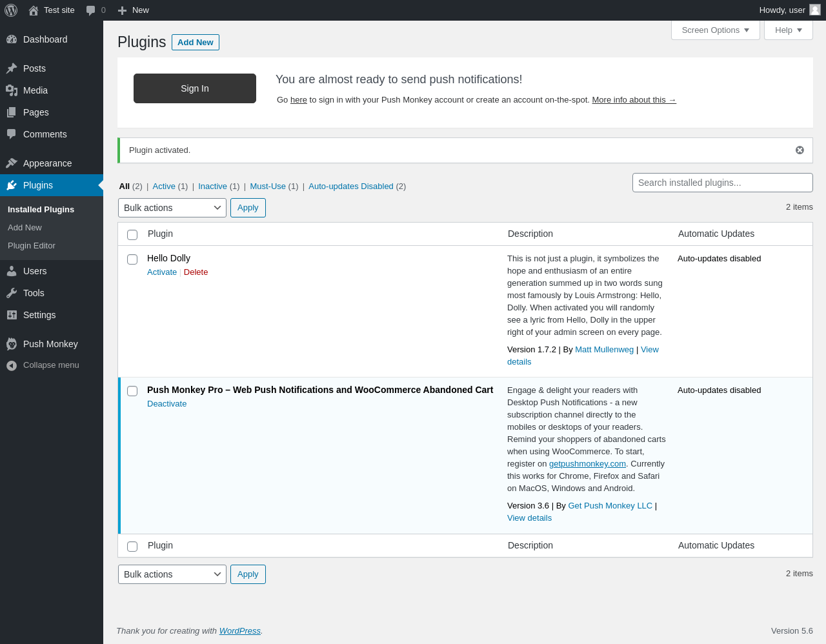The width and height of the screenshot is (826, 644).
Task: Open the bottom Bulk actions dropdown
Action: point(172,574)
